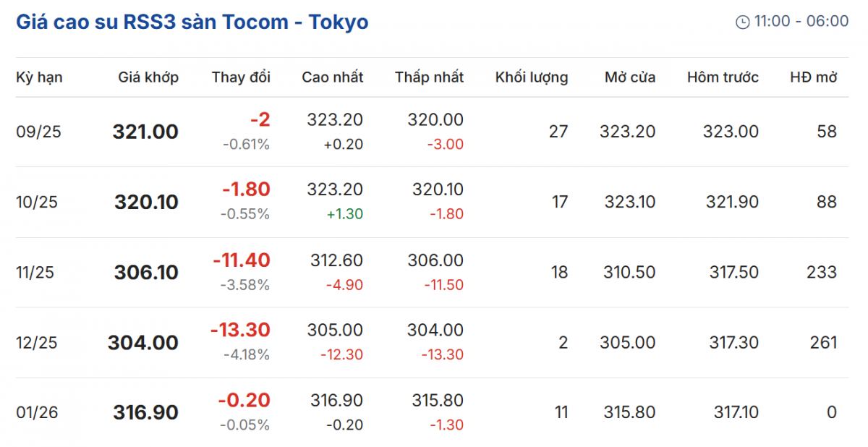Select the Khối lượng column header
The height and width of the screenshot is (447, 868).
pyautogui.click(x=531, y=77)
